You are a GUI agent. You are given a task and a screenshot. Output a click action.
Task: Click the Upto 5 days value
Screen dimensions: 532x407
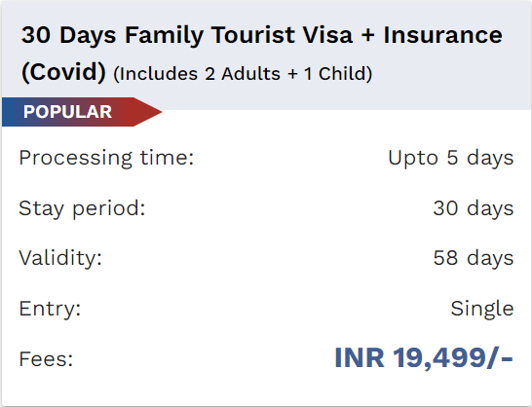[451, 158]
